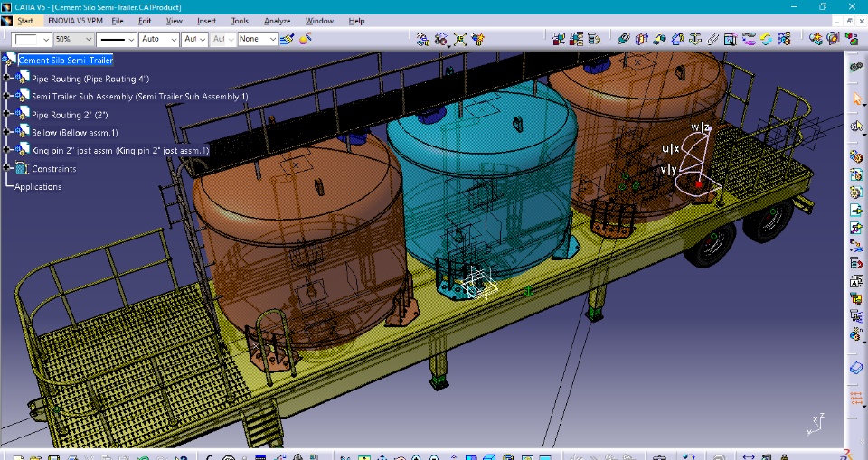Screen dimensions: 868x460
Task: Open the Analyze menu
Action: point(277,20)
